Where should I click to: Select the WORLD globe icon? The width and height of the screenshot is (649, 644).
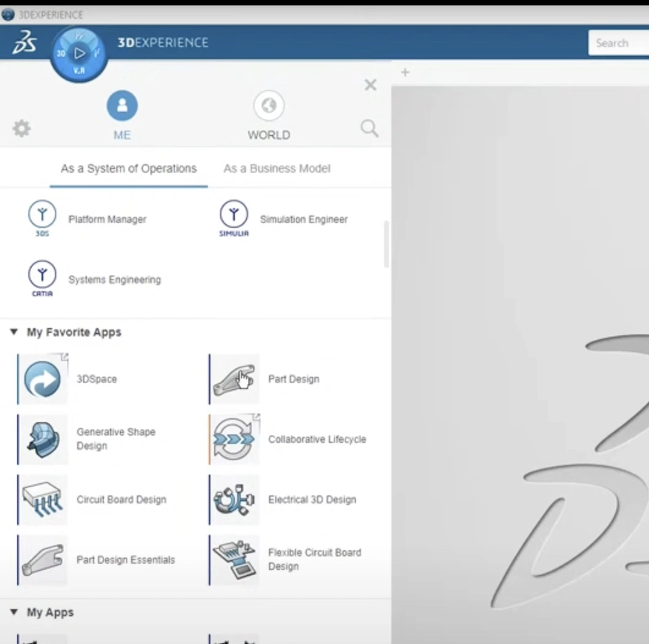[269, 105]
